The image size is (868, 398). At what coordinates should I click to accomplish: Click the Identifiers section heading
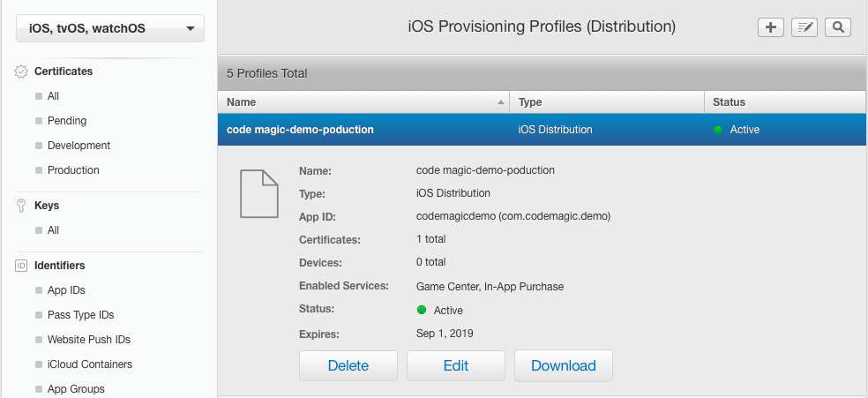(x=59, y=266)
